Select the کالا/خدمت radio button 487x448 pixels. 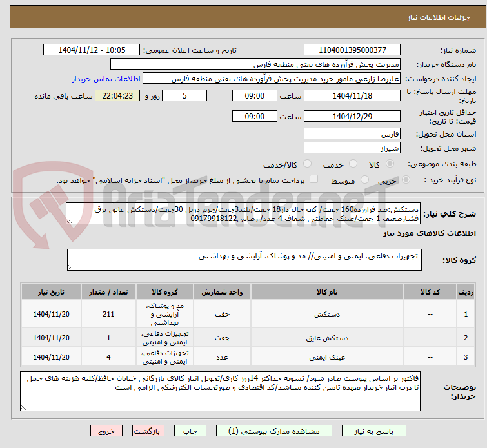307,164
